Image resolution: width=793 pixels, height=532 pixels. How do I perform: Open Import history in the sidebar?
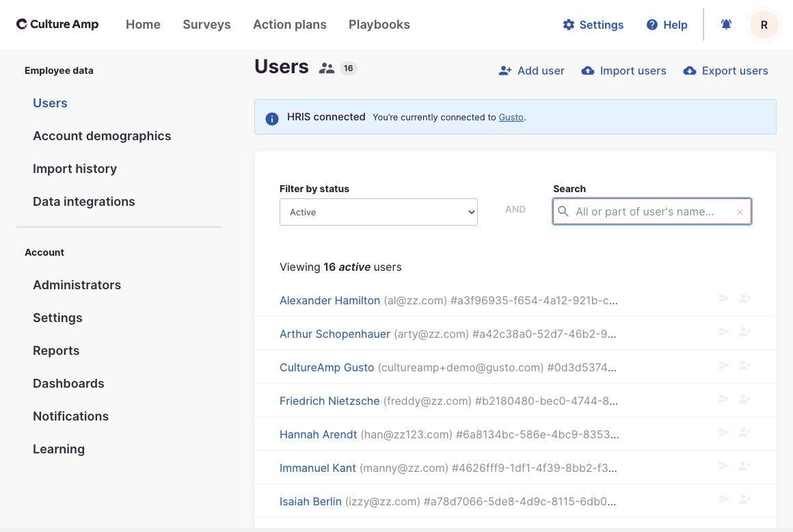75,169
